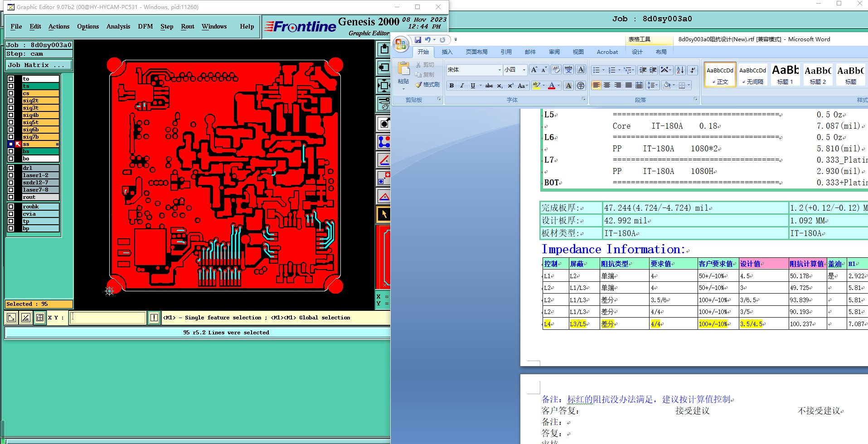
Task: Open the Help menu in Genesis
Action: click(247, 26)
